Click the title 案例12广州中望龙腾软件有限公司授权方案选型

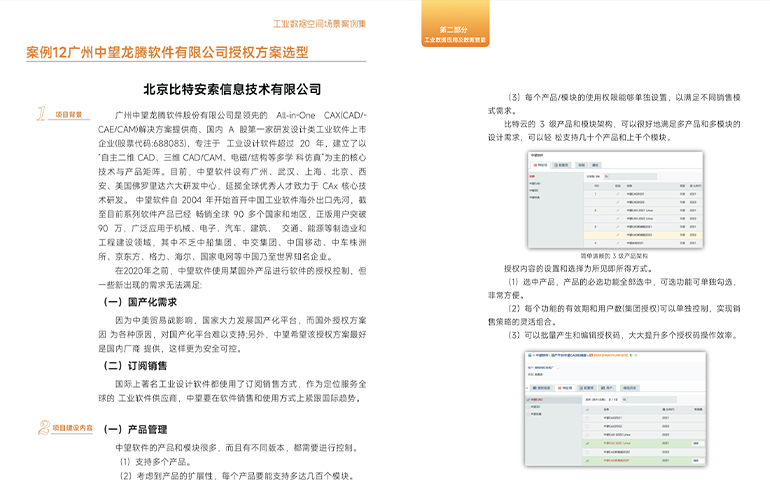167,52
